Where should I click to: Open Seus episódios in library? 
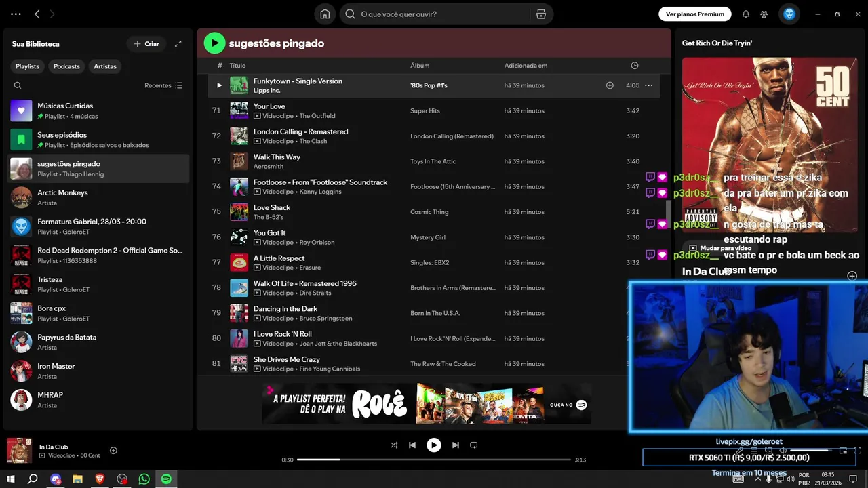[x=98, y=140]
